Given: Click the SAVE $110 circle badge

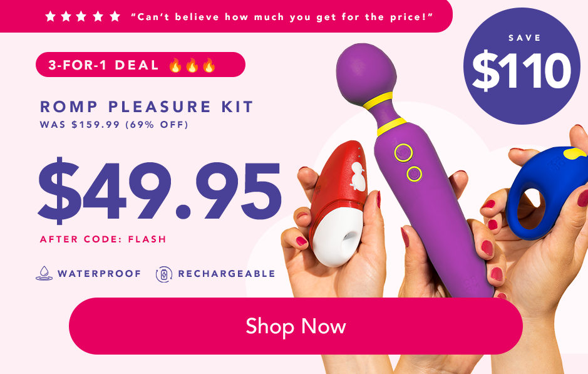Looking at the screenshot, I should 522,66.
